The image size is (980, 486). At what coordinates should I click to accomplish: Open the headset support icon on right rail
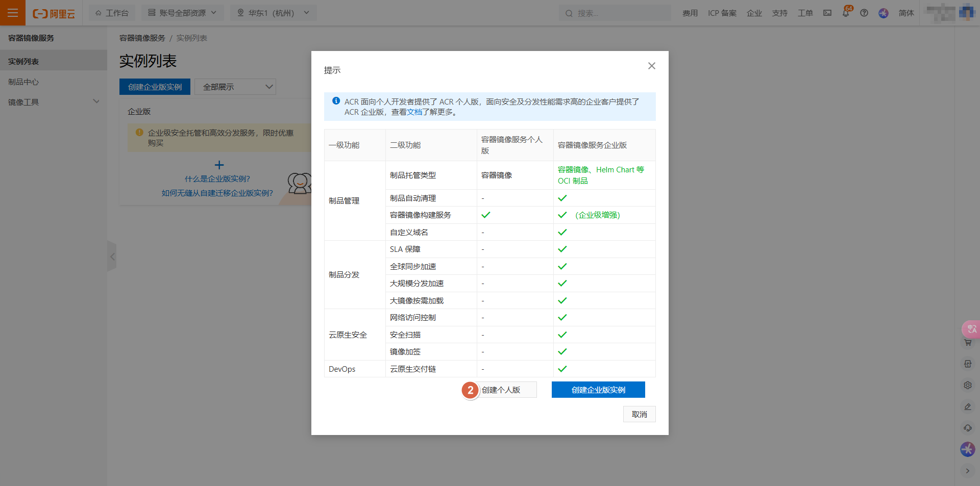(968, 428)
